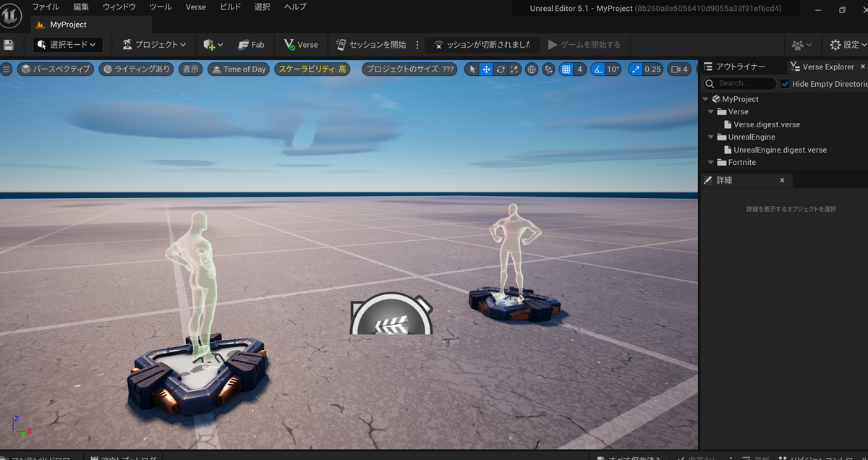Click the セッションを開始 button

pos(371,45)
